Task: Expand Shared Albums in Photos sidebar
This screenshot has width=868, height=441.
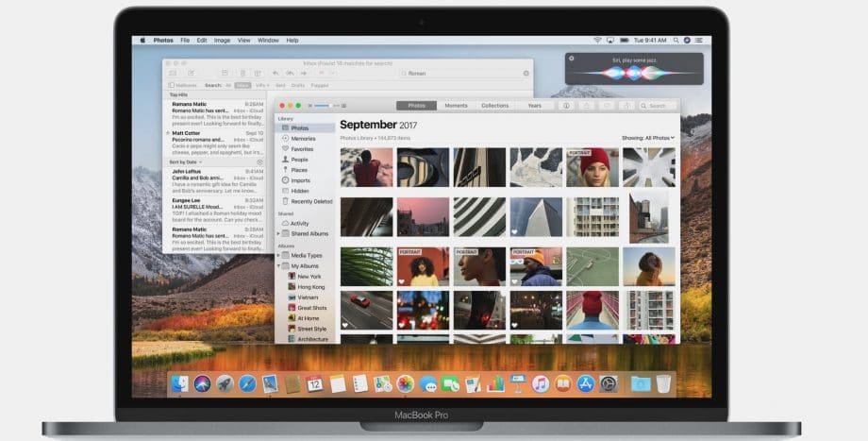Action: (x=278, y=234)
